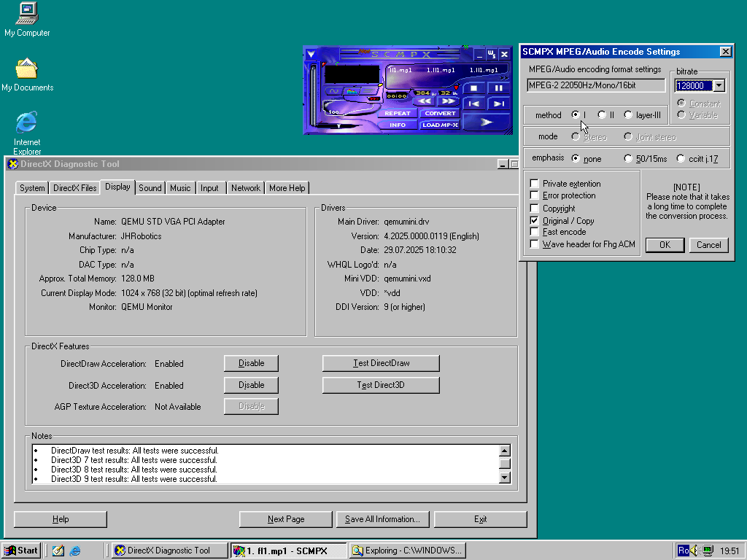The width and height of the screenshot is (747, 560).
Task: Click the Test Direct3D button
Action: tap(381, 385)
